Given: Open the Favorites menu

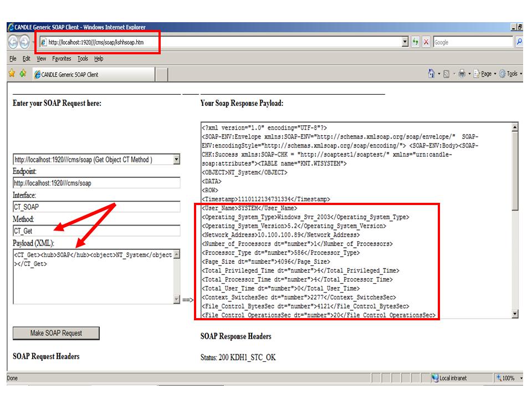Looking at the screenshot, I should click(x=62, y=59).
